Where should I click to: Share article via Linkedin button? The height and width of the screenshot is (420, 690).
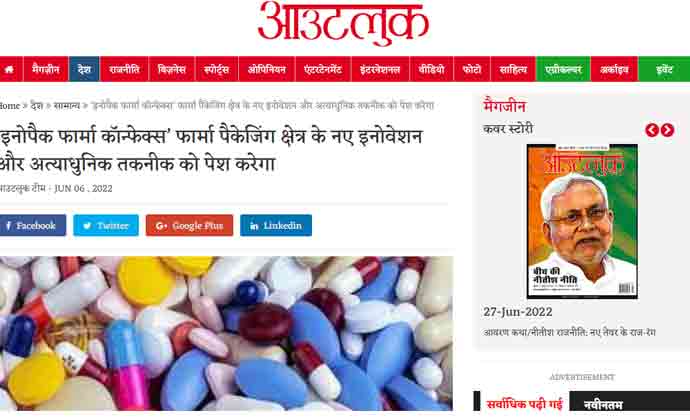276,225
